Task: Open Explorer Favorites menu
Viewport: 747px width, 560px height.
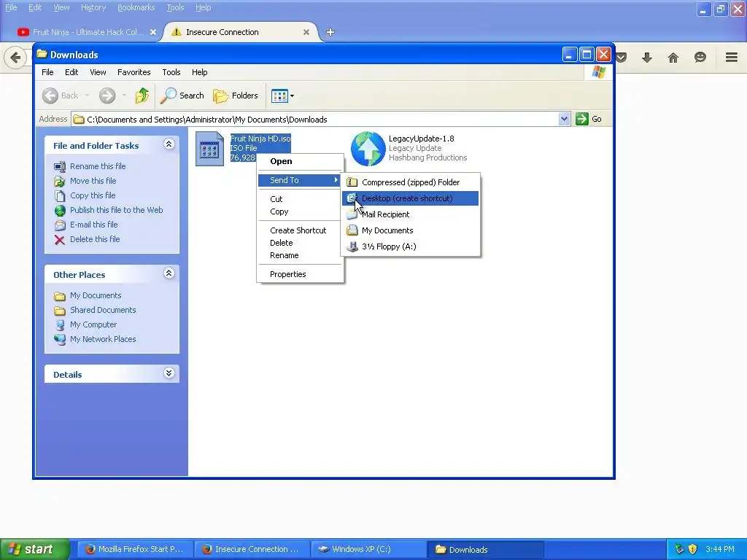Action: click(x=134, y=72)
